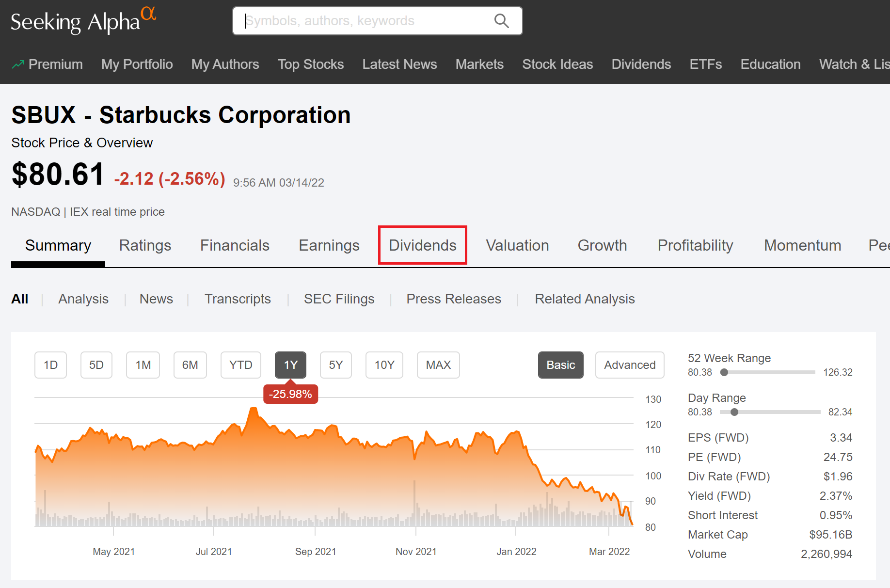The image size is (890, 588).
Task: Show SEC Filings
Action: [x=339, y=299]
